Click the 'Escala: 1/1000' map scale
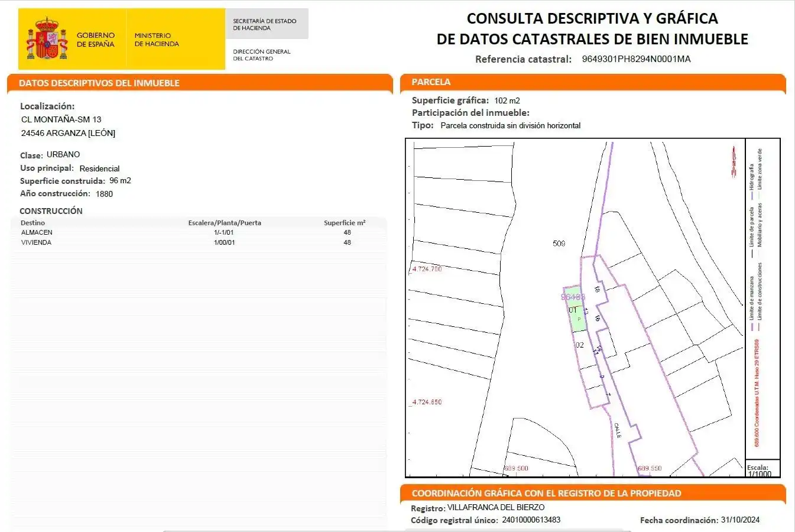The height and width of the screenshot is (532, 795). pos(760,471)
